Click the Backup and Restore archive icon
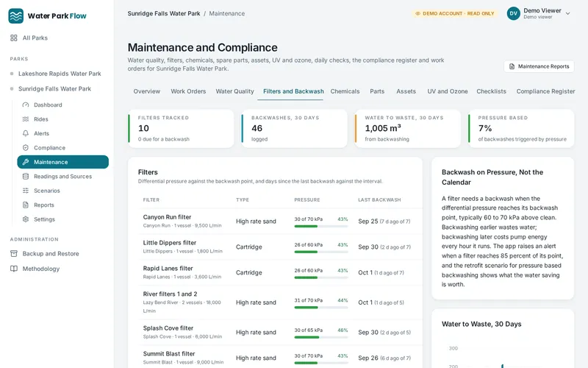Viewport: 588px width, 368px height. click(x=14, y=253)
